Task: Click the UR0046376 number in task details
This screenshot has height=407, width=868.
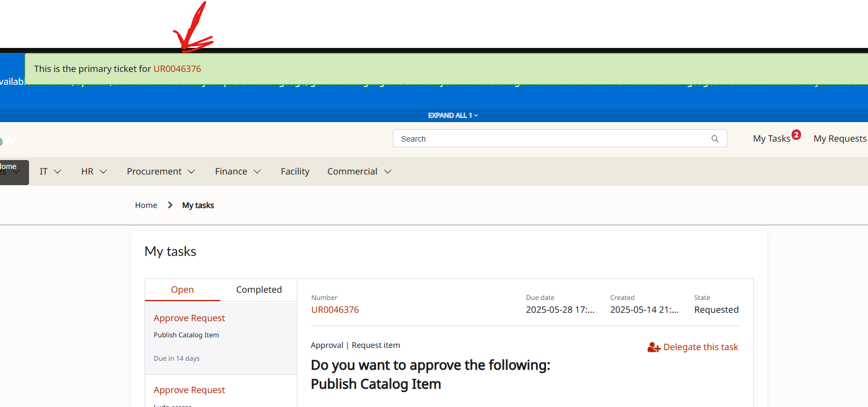Action: click(335, 309)
